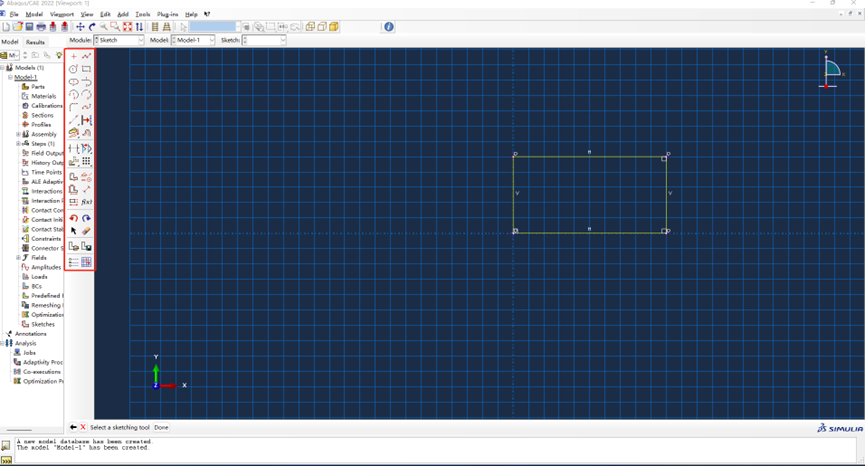This screenshot has height=466, width=865.
Task: Click the Auto-Fit View red icon
Action: tap(127, 26)
